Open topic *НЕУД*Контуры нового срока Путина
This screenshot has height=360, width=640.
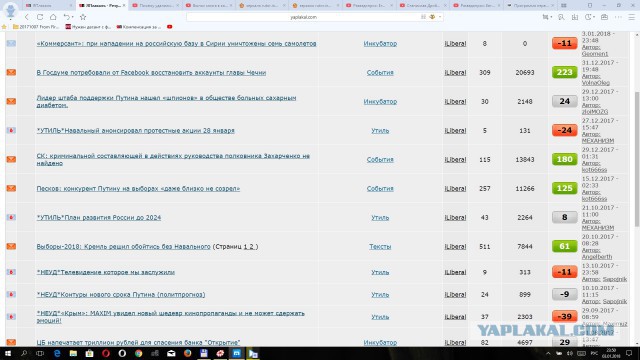pos(120,294)
